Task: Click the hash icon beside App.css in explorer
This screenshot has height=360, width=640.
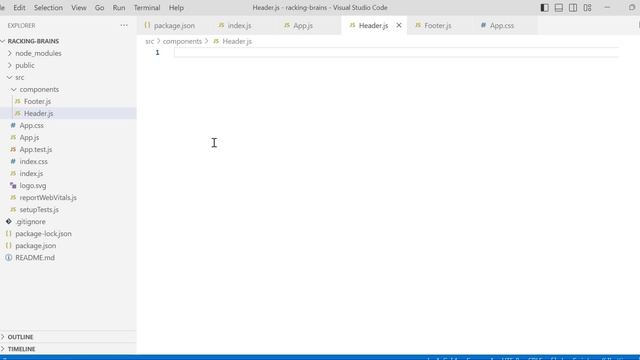Action: tap(13, 125)
